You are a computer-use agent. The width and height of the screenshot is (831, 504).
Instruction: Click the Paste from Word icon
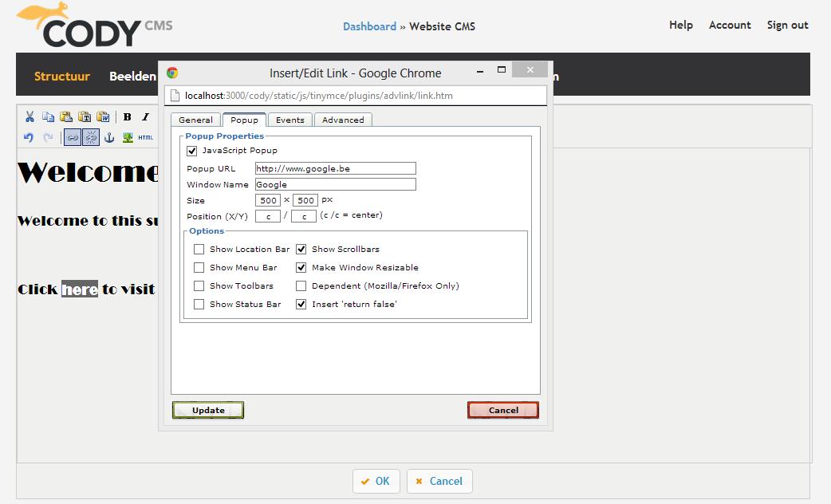click(x=104, y=116)
